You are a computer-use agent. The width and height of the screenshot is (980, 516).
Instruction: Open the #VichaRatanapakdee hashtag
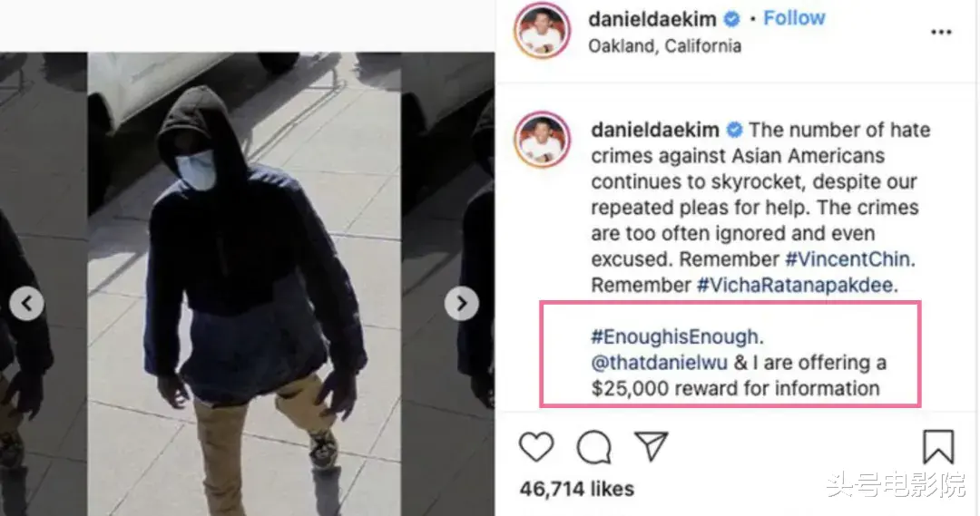(x=794, y=285)
